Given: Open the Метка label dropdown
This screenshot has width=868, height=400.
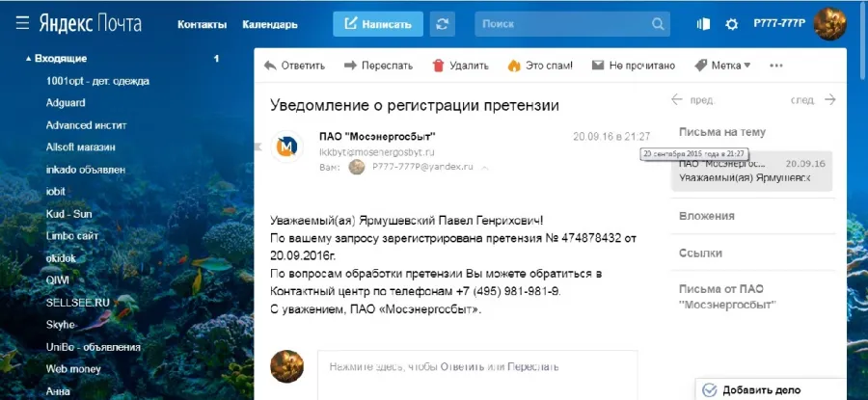Looking at the screenshot, I should (x=722, y=66).
